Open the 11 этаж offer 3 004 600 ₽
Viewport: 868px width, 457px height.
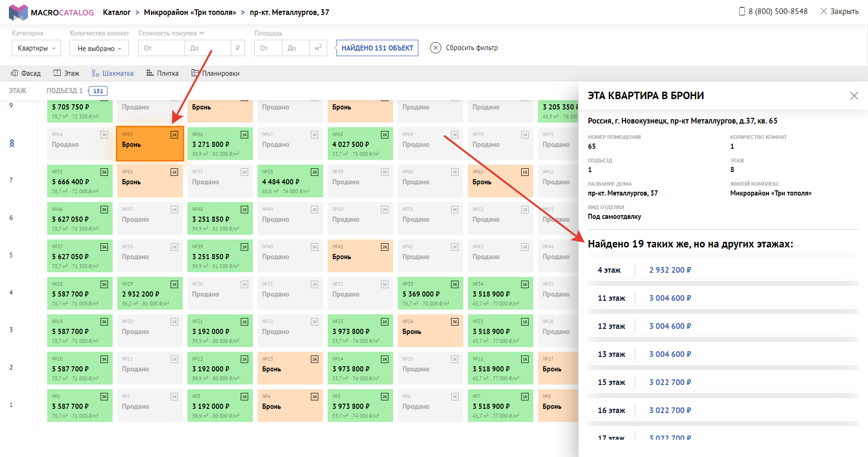[723, 298]
